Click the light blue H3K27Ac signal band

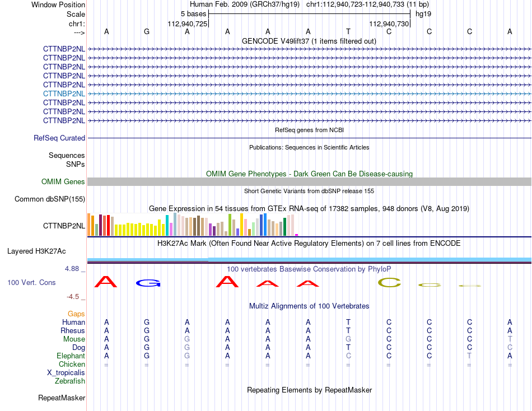click(309, 260)
